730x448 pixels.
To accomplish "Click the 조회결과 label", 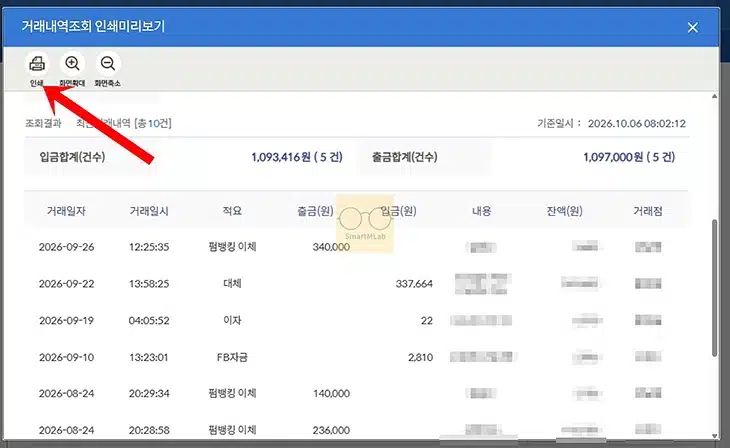I will [x=43, y=123].
